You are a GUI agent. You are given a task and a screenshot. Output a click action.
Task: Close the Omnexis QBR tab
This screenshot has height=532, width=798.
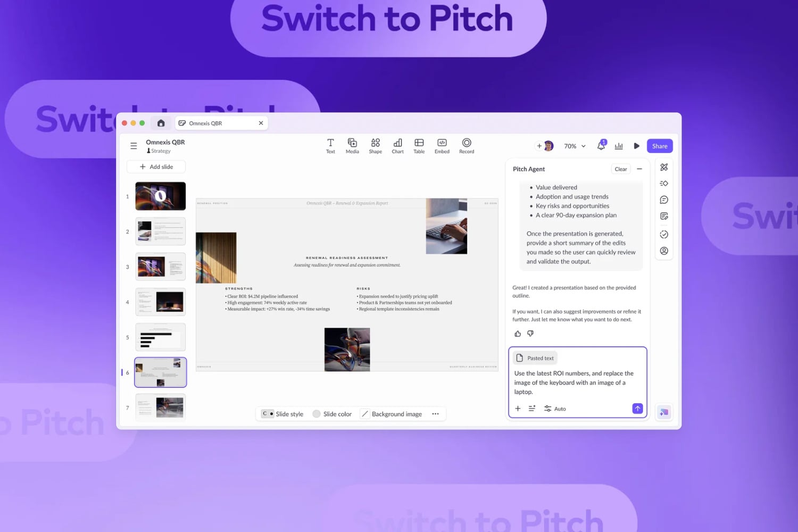261,123
